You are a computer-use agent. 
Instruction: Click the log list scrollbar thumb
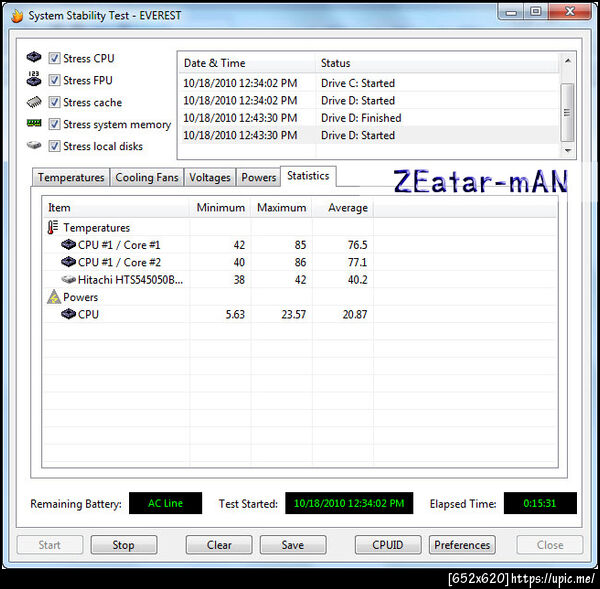(x=567, y=112)
